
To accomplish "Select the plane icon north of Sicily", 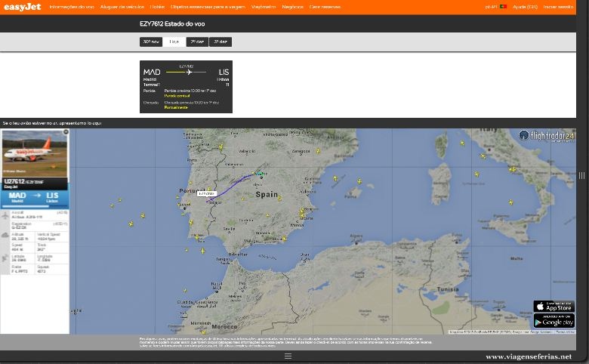I will (x=511, y=202).
